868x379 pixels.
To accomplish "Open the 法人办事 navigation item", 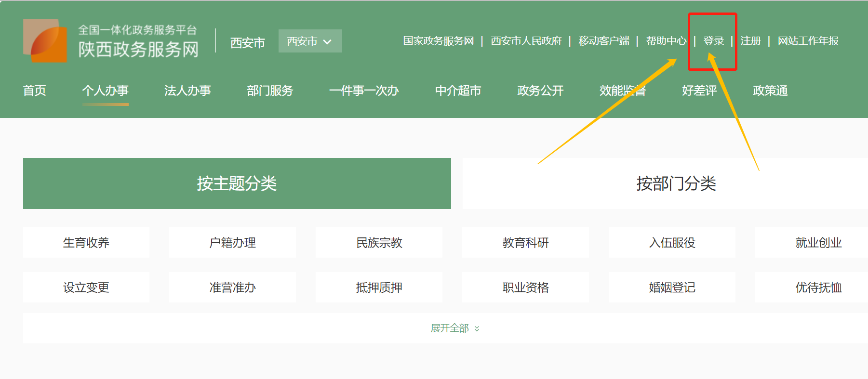I will (187, 91).
